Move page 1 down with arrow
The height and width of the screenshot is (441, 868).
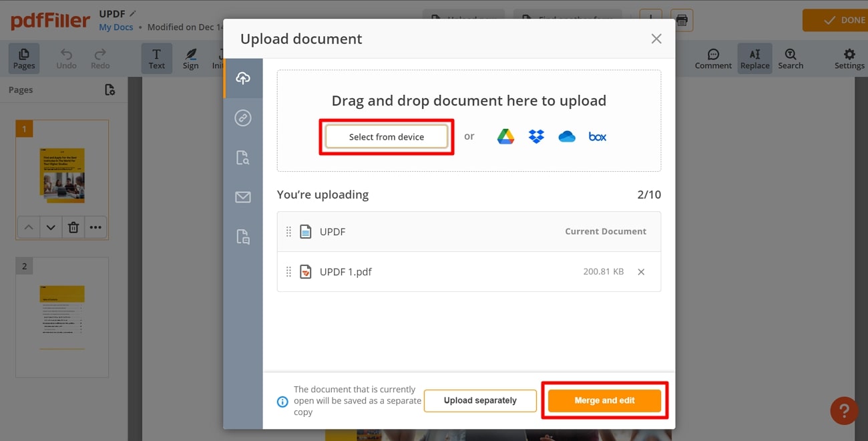point(51,227)
